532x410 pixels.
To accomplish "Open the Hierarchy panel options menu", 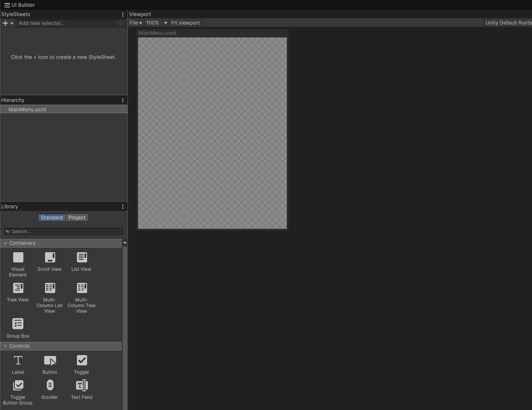I will 123,100.
